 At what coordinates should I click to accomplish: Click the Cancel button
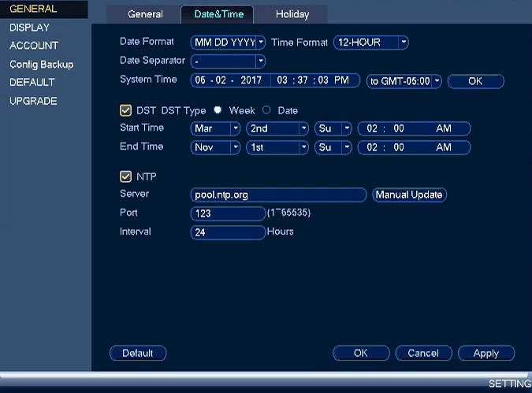tap(423, 354)
